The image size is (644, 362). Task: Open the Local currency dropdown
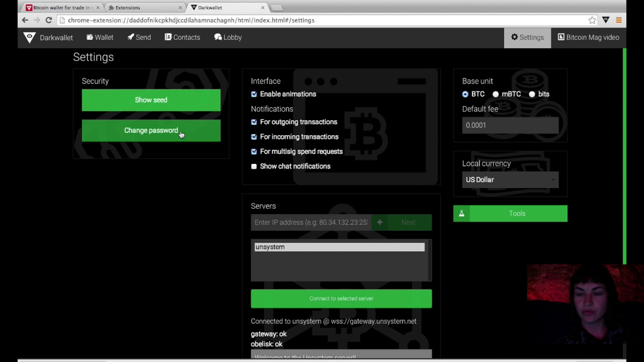(x=510, y=180)
